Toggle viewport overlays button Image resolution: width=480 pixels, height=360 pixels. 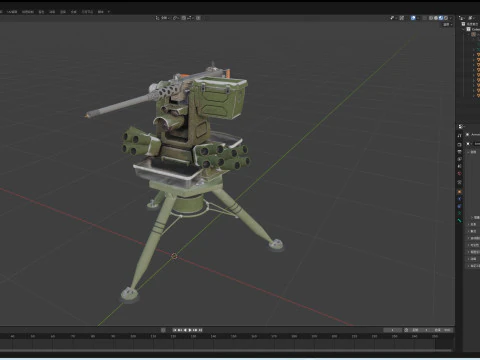click(413, 18)
